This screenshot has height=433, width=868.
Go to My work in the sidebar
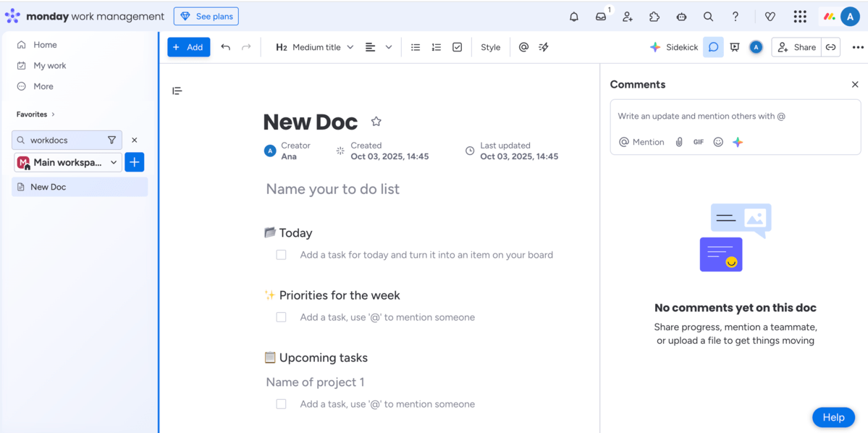(x=49, y=65)
